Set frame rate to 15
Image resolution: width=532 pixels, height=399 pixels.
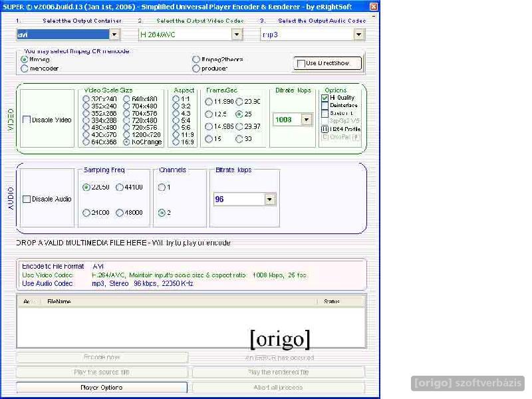point(209,139)
